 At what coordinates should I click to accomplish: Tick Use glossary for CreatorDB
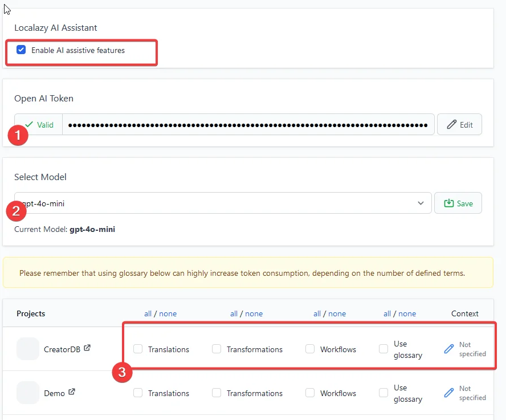383,349
